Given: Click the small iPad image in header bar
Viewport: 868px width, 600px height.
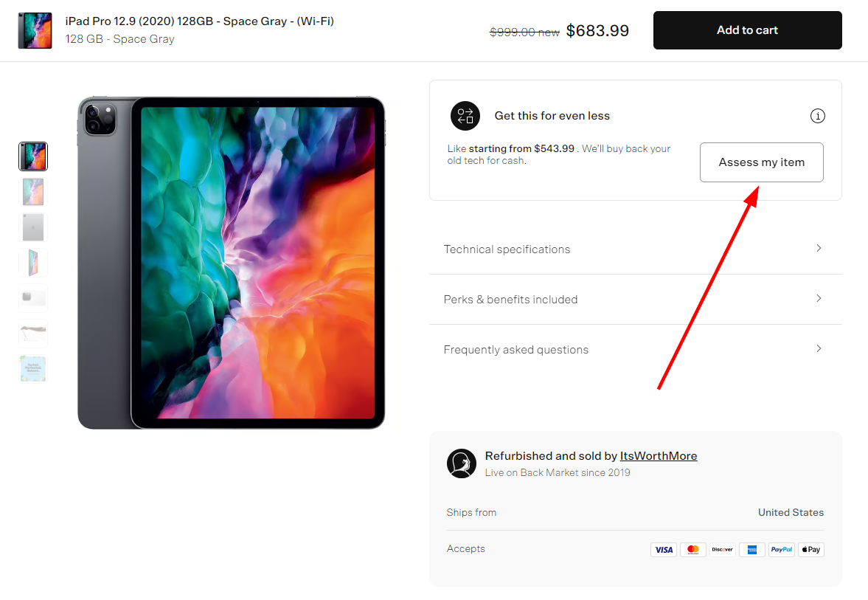Looking at the screenshot, I should click(35, 30).
